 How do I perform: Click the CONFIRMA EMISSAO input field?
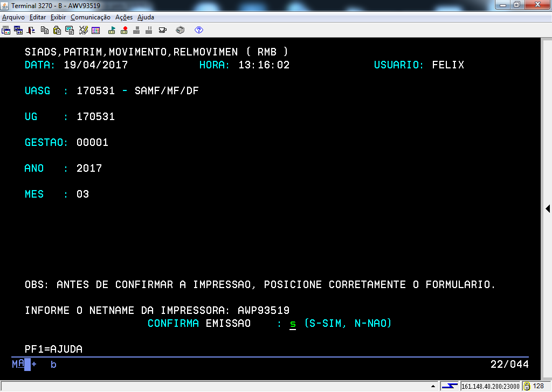[293, 324]
